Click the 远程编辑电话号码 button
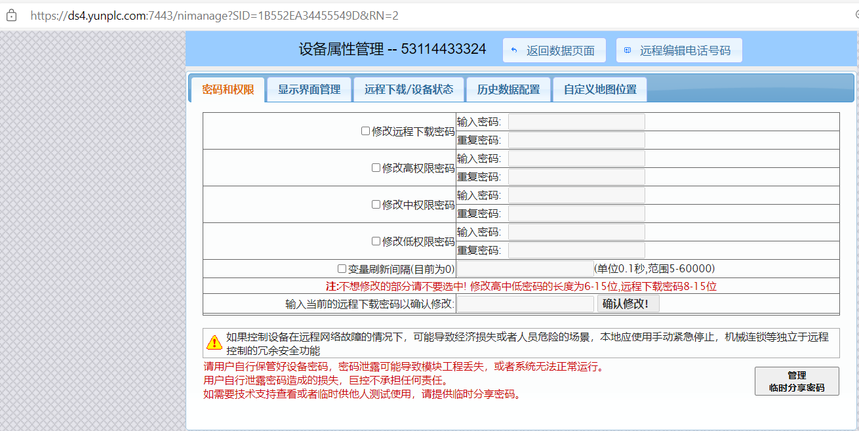Screen dimensions: 859x431 pyautogui.click(x=679, y=50)
